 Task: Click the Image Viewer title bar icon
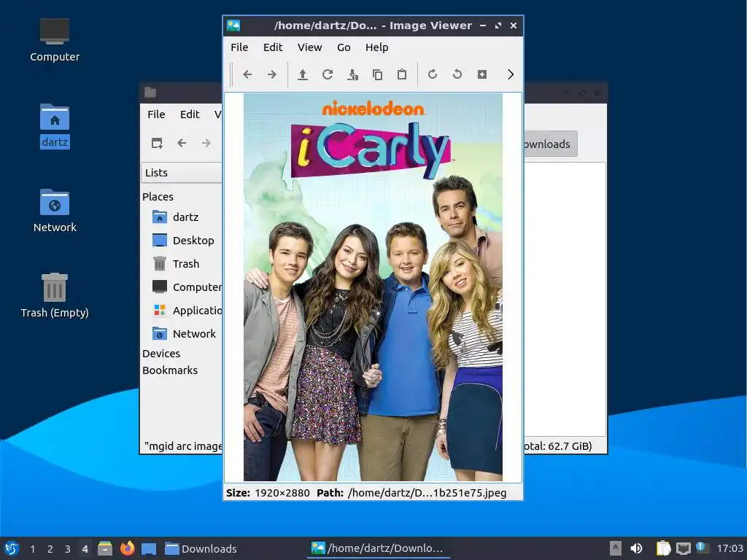[233, 26]
